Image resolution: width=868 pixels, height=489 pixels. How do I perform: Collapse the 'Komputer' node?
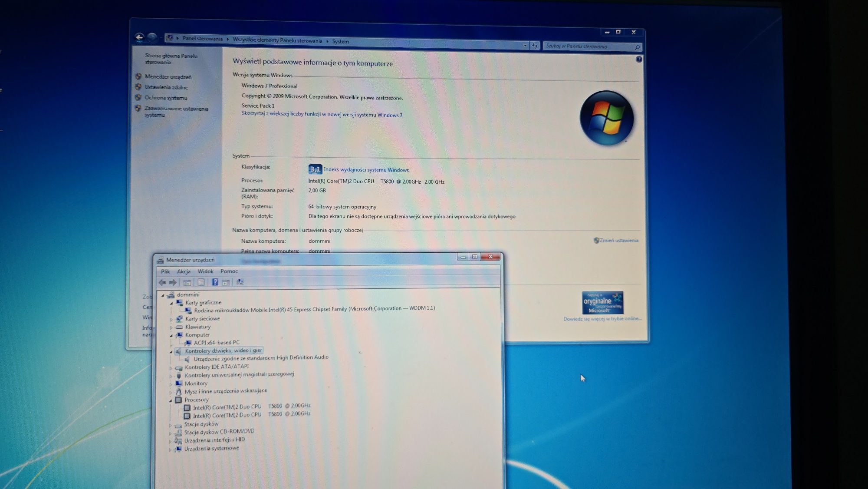coord(171,335)
